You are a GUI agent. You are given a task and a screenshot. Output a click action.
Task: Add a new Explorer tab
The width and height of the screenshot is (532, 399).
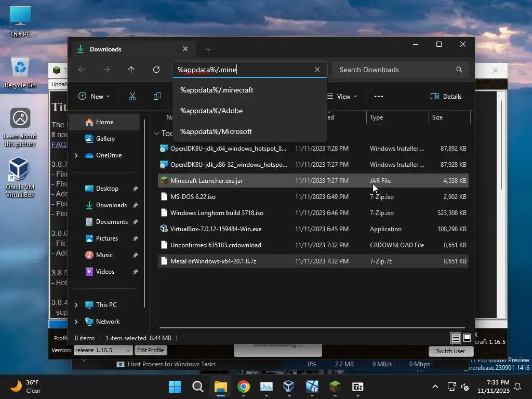[208, 49]
